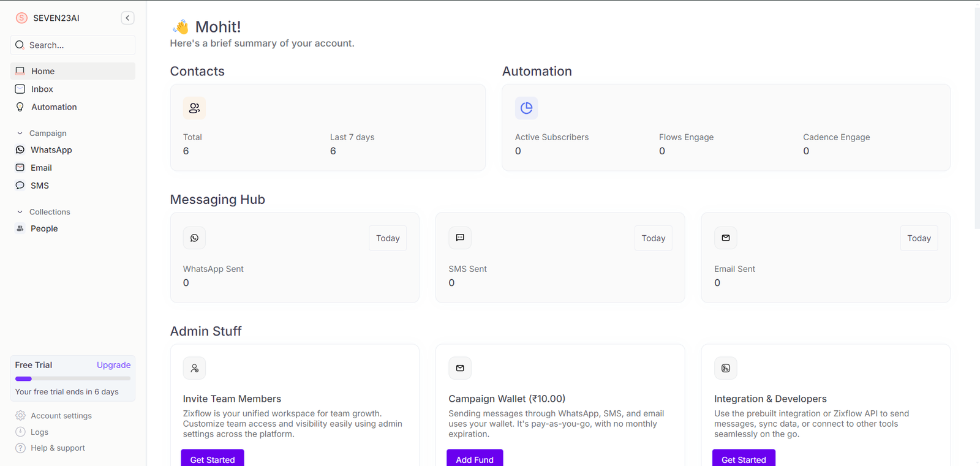Click the Home icon in the sidebar
The width and height of the screenshot is (980, 466).
(20, 71)
